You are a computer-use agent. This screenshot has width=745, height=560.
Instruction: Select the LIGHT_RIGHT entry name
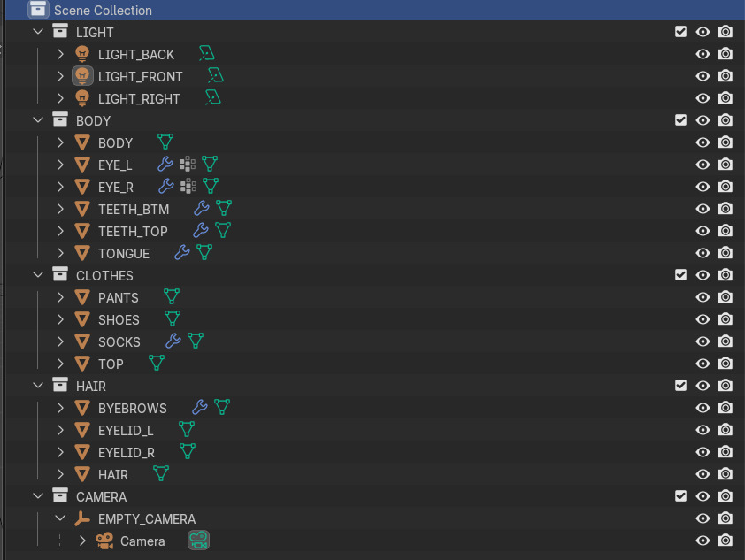[x=139, y=98]
